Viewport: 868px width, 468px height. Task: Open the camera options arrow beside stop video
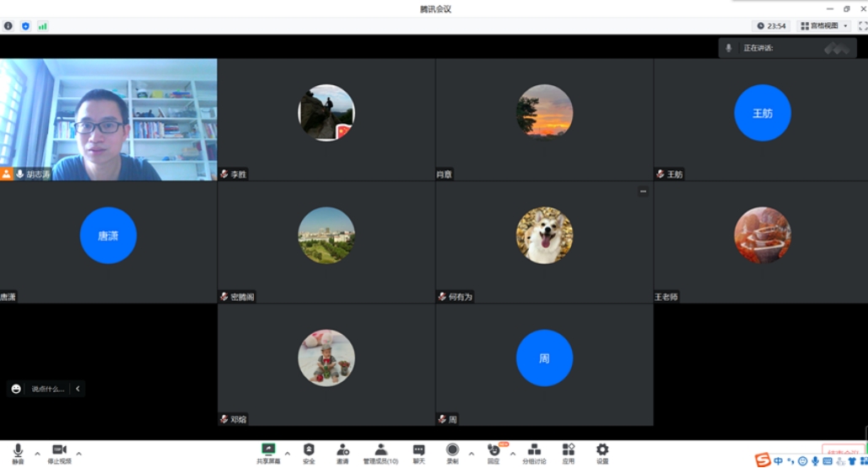[79, 454]
